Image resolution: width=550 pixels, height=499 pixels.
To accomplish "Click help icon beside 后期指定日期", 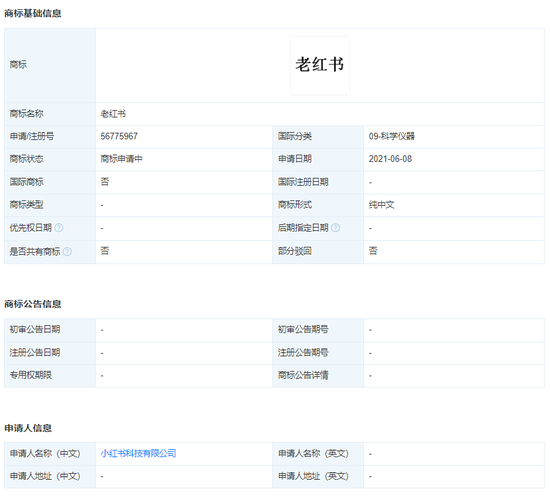I will click(x=335, y=228).
